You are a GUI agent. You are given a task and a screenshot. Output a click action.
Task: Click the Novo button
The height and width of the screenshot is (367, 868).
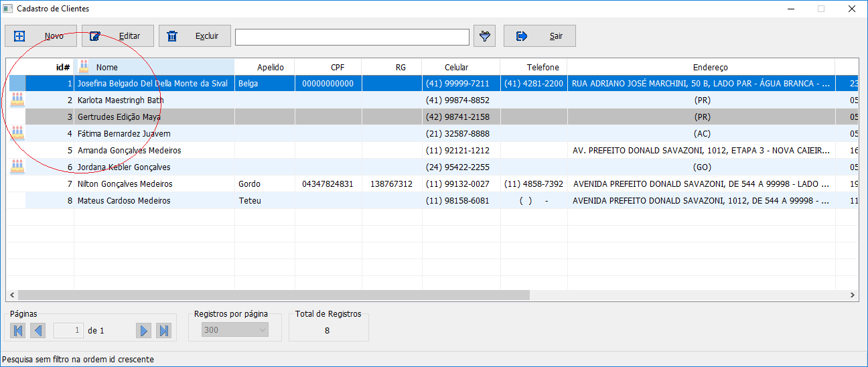[x=41, y=36]
